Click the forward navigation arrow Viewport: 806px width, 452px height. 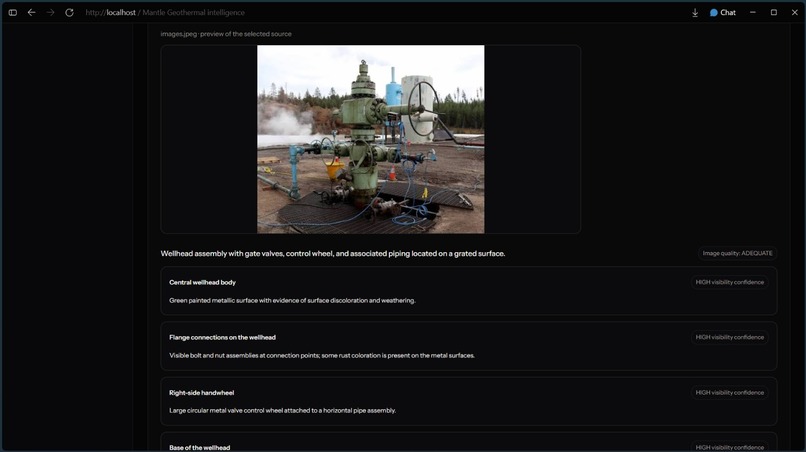(x=50, y=12)
